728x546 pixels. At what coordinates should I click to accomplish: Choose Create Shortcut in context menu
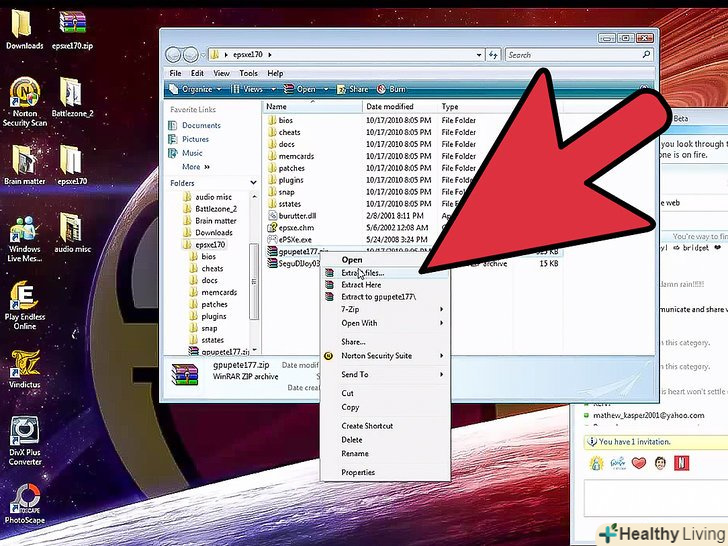pos(385,426)
